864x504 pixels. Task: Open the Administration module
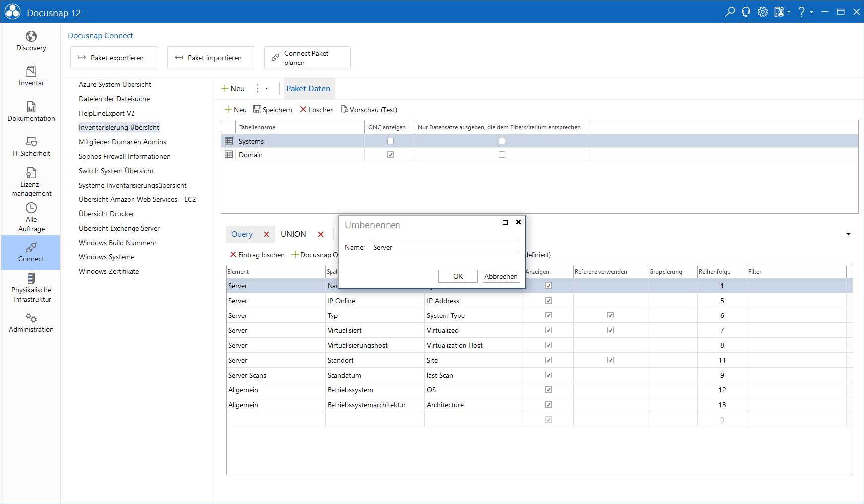coord(31,322)
